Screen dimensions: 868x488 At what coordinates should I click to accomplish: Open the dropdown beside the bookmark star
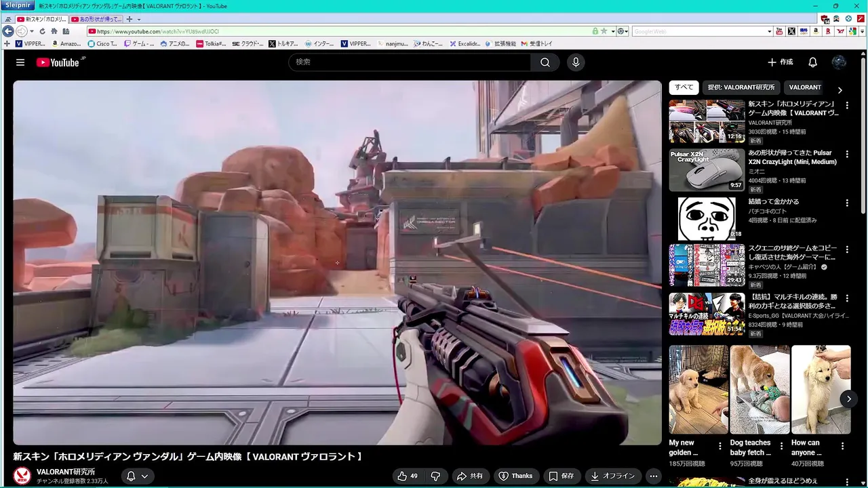pyautogui.click(x=613, y=31)
